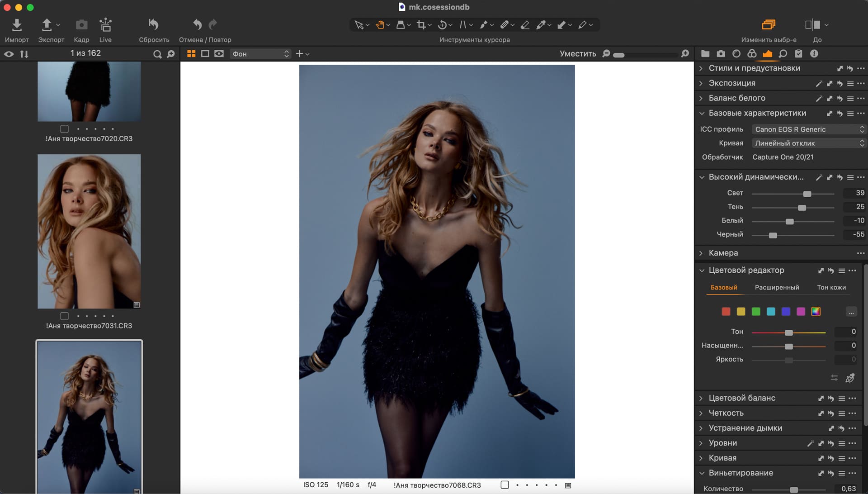Image resolution: width=868 pixels, height=494 pixels.
Task: Expand the Экспозиция panel
Action: coord(731,83)
